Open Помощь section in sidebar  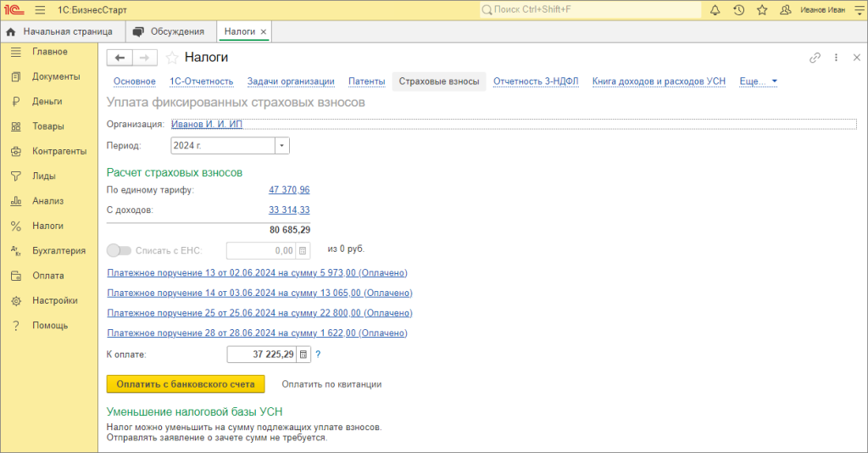coord(49,326)
